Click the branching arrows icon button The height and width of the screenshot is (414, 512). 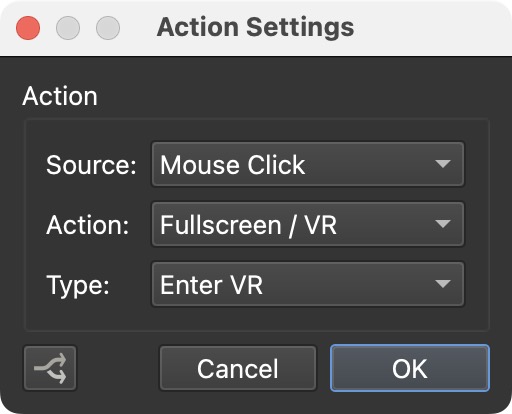pos(50,368)
